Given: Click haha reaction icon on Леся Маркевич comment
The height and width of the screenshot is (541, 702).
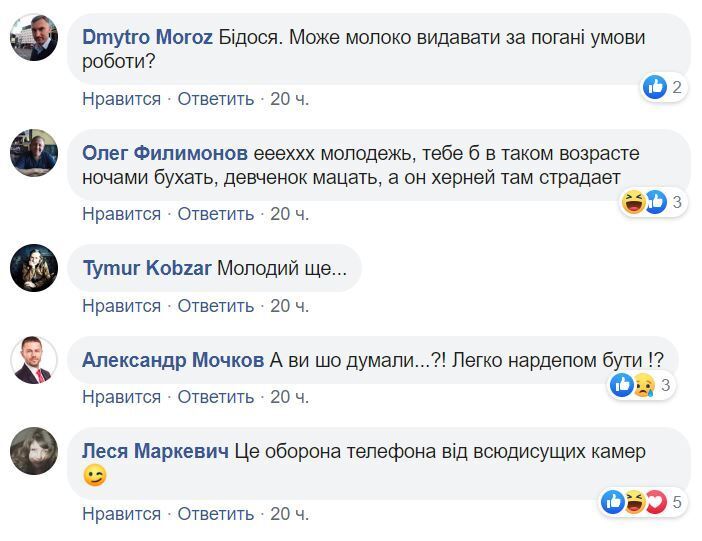Looking at the screenshot, I should tap(635, 502).
